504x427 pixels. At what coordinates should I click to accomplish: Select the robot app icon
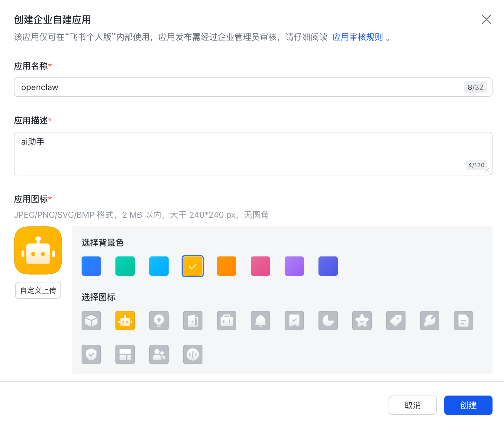coord(125,321)
